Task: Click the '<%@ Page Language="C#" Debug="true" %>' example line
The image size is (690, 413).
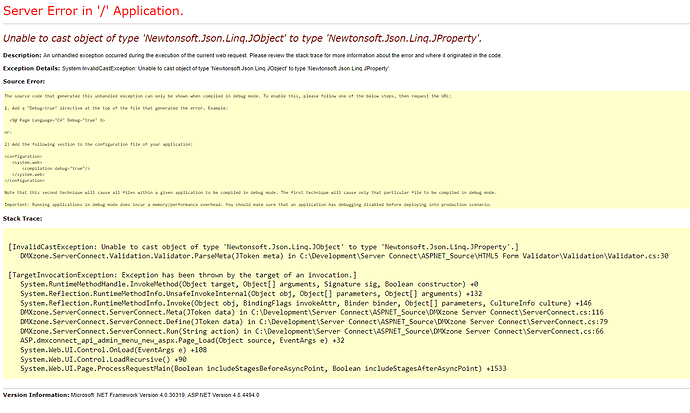Action: 57,120
